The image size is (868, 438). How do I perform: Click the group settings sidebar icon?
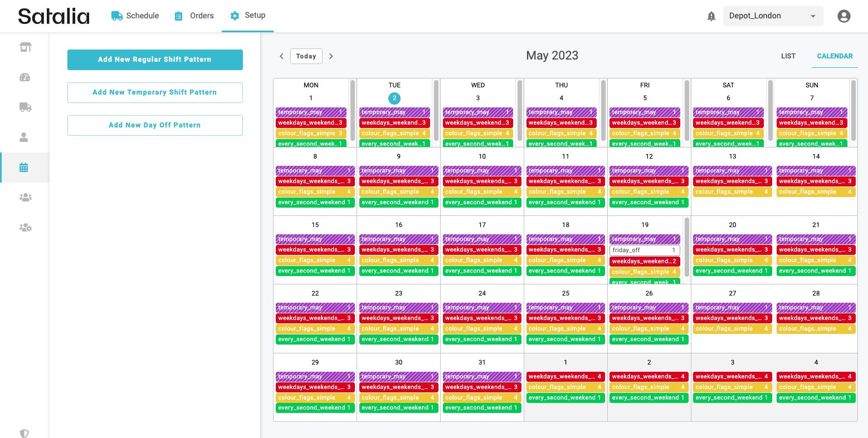pos(25,227)
